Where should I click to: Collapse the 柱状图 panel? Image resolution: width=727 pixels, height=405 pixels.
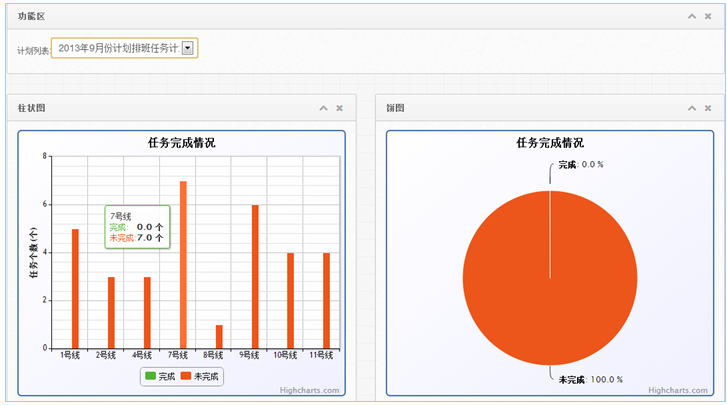coord(323,108)
